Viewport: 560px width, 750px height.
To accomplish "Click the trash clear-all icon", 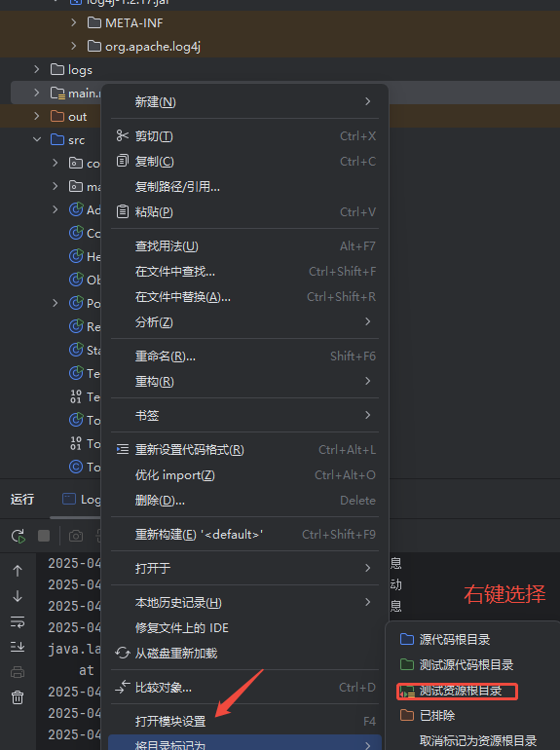I will point(18,697).
